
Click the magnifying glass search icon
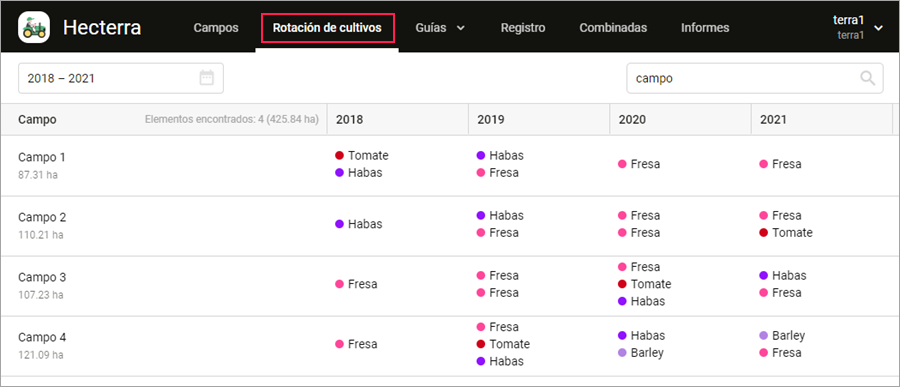pyautogui.click(x=867, y=78)
